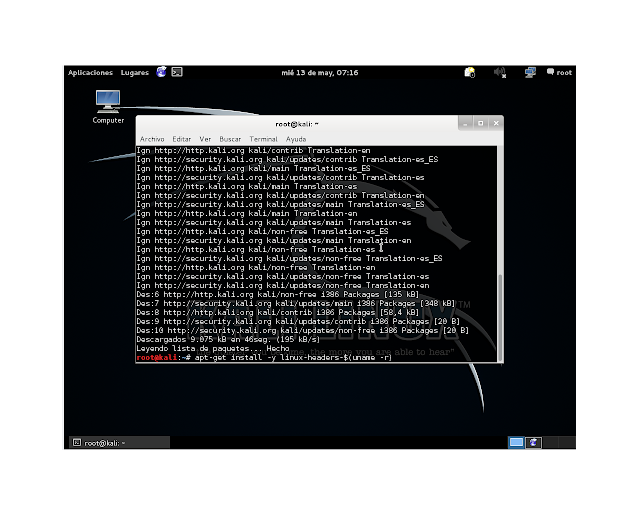Switch to first workspace in pager
This screenshot has height=512, width=640.
pyautogui.click(x=516, y=442)
